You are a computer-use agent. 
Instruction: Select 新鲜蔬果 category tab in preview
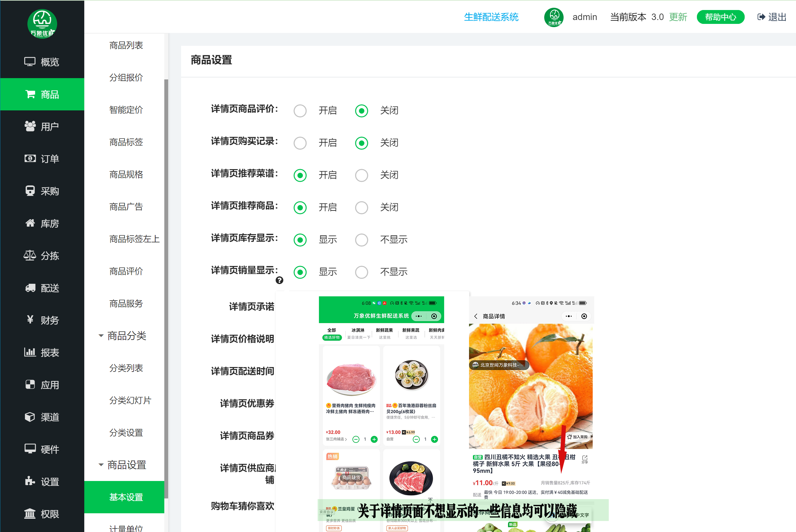pyautogui.click(x=384, y=333)
